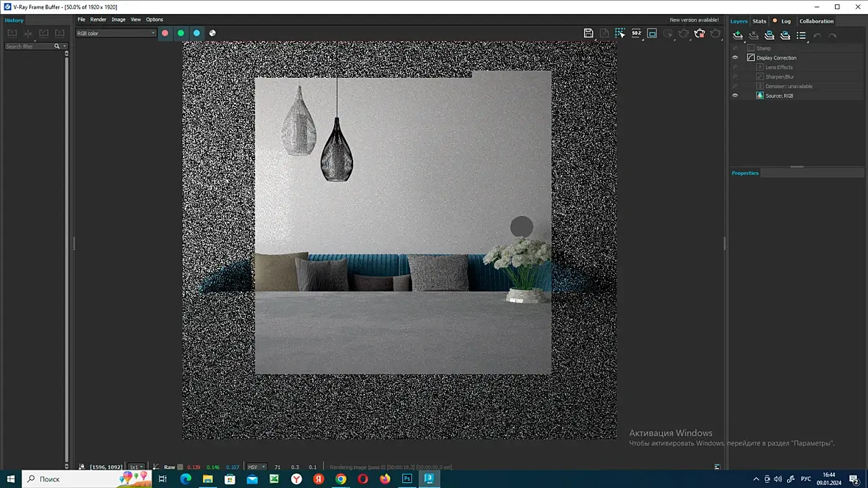Click the start interactive render teapot icon
This screenshot has height=488, width=868.
683,33
